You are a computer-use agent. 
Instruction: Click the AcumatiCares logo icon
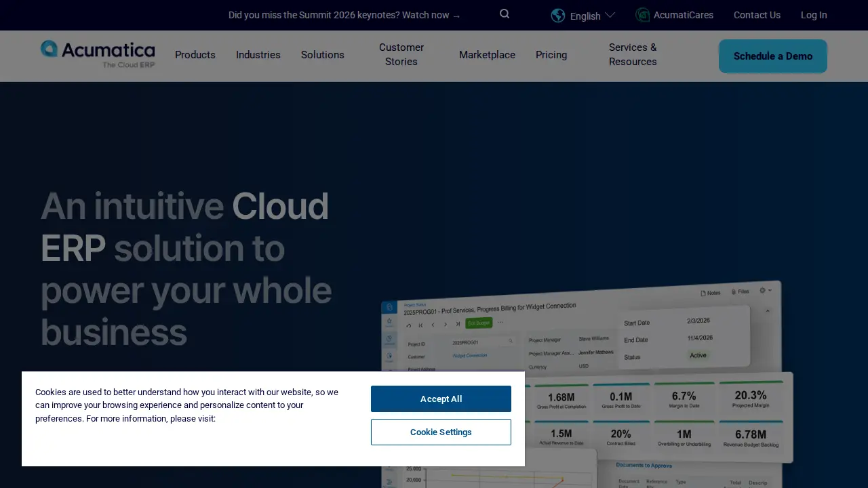coord(642,15)
